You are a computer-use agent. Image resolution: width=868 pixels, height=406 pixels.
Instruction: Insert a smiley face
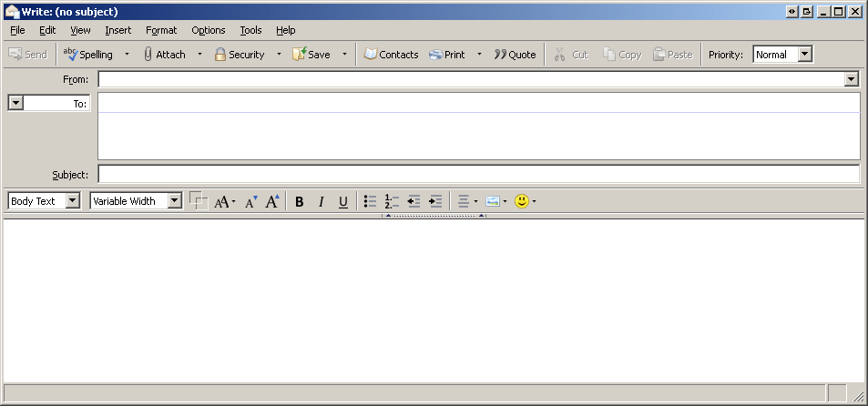pyautogui.click(x=525, y=201)
